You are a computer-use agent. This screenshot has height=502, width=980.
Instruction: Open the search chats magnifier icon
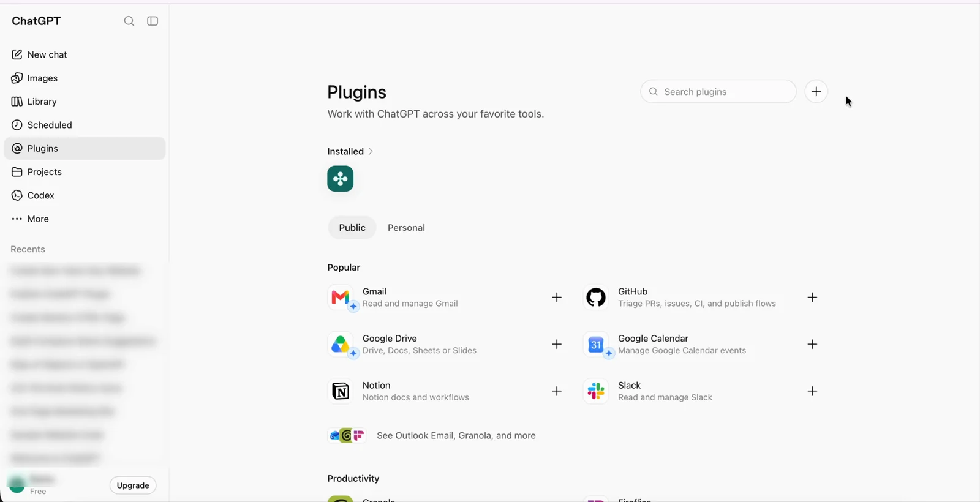[129, 21]
